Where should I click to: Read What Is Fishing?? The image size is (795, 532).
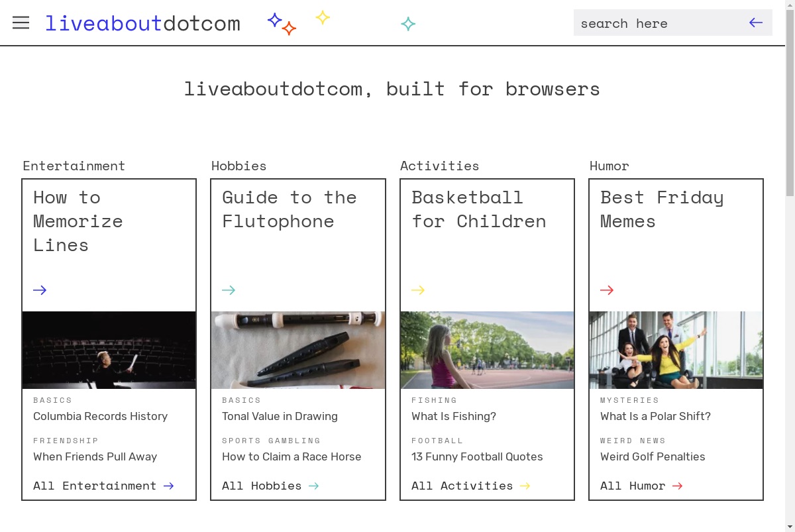tap(454, 417)
